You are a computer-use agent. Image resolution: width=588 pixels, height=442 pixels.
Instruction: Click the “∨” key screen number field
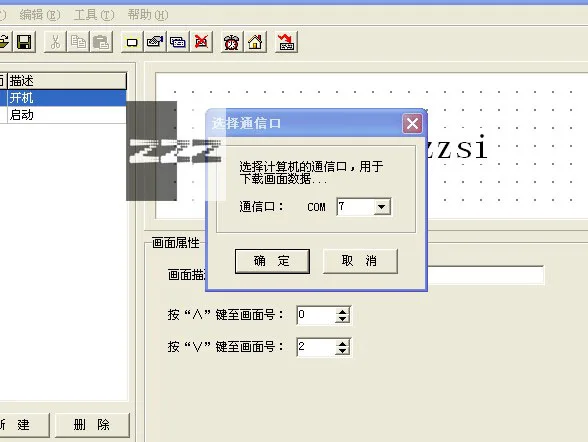tap(316, 347)
